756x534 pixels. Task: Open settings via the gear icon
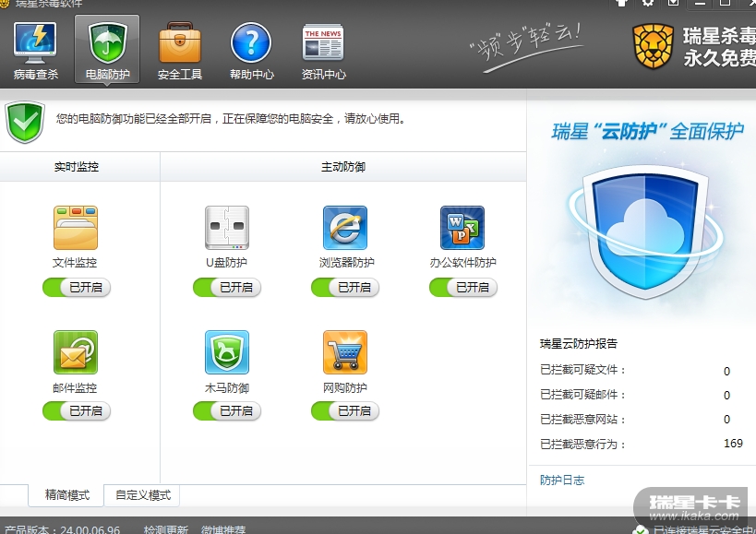[647, 3]
